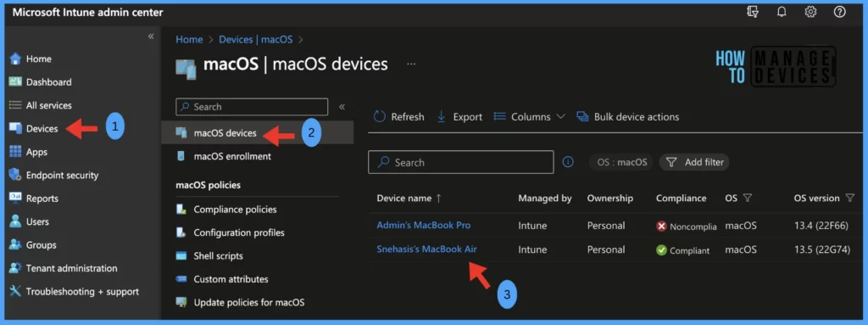Screen dimensions: 868x325
Task: Open the settings gear icon
Action: [810, 12]
